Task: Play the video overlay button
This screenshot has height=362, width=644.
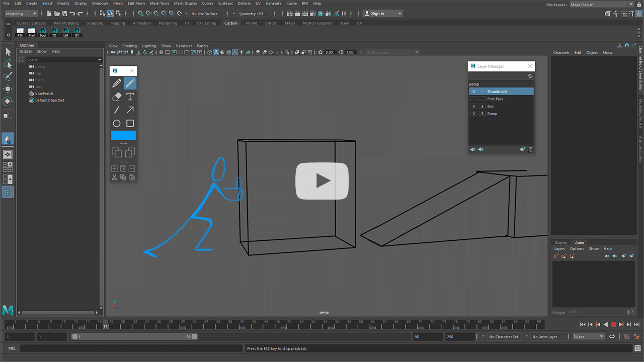Action: click(x=322, y=181)
